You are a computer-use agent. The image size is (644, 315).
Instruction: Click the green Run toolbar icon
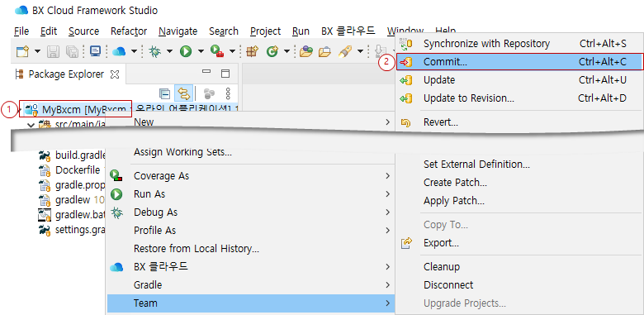click(186, 51)
